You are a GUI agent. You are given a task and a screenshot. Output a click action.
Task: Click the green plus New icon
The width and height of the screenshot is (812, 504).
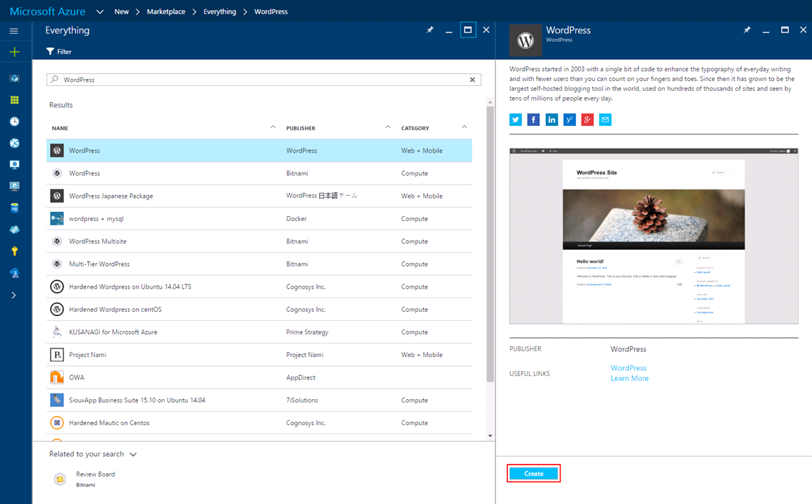tap(15, 52)
